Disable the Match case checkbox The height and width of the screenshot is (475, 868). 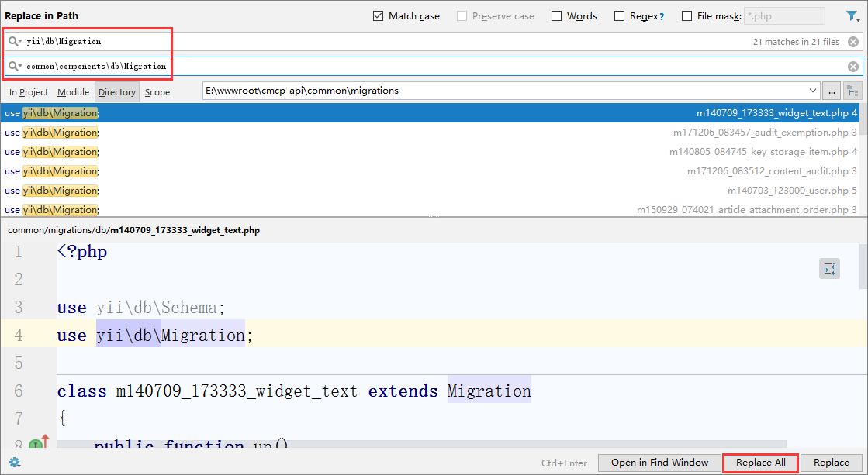[x=379, y=16]
